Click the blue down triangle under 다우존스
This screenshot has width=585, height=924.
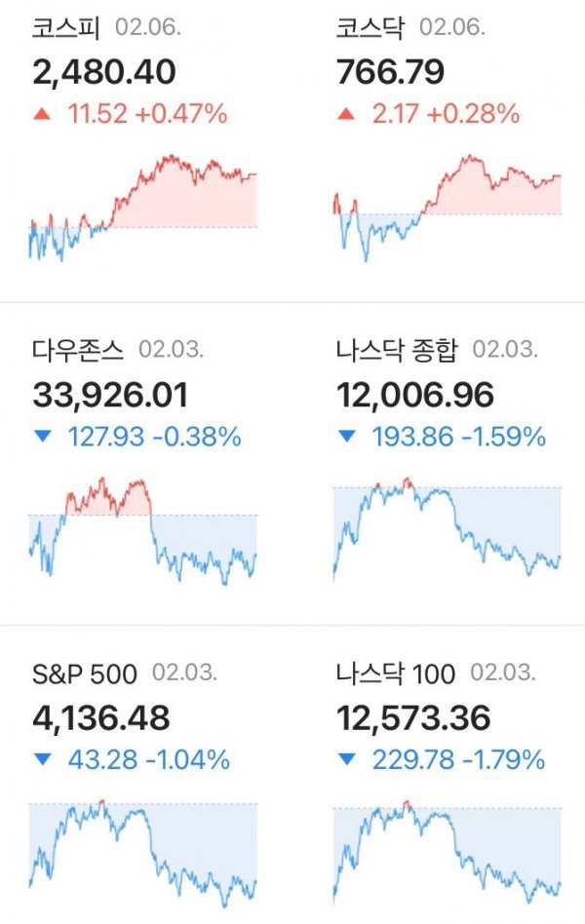pos(43,436)
